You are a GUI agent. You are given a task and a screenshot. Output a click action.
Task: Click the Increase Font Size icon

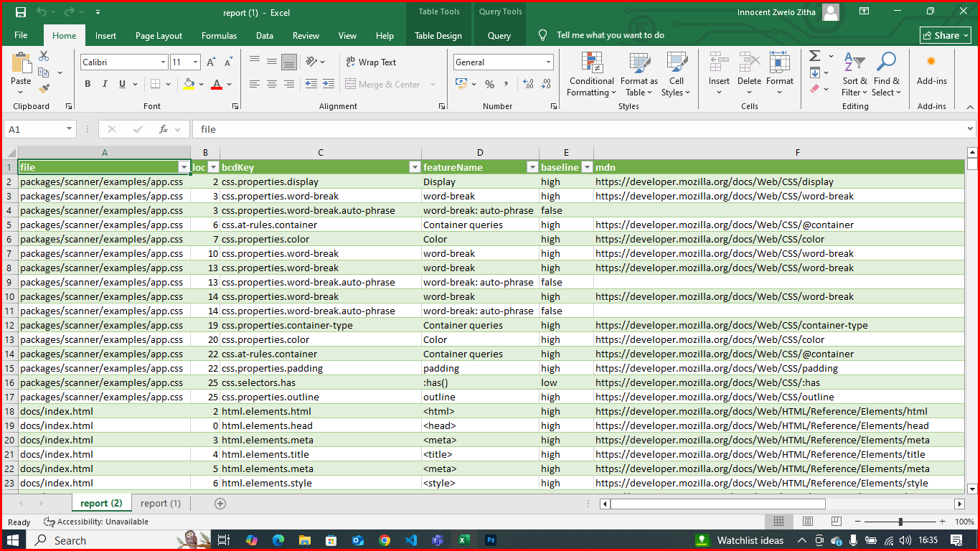pos(211,62)
